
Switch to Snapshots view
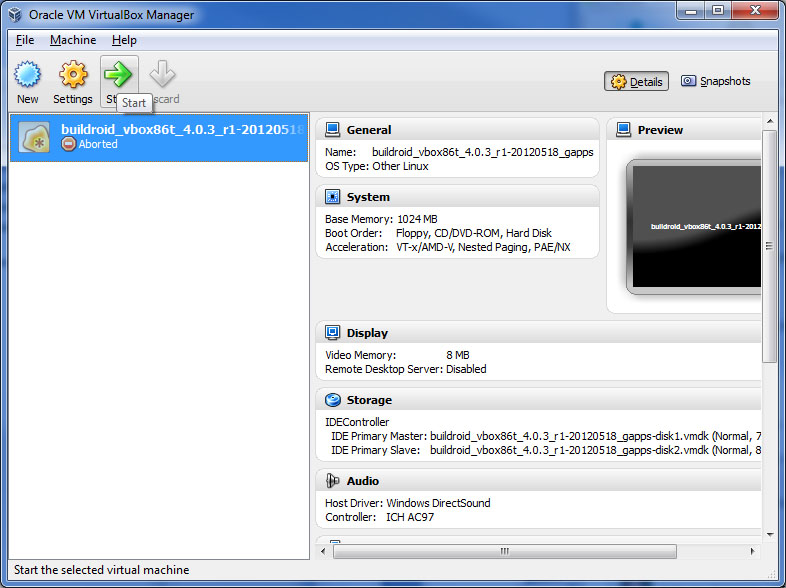click(x=715, y=81)
